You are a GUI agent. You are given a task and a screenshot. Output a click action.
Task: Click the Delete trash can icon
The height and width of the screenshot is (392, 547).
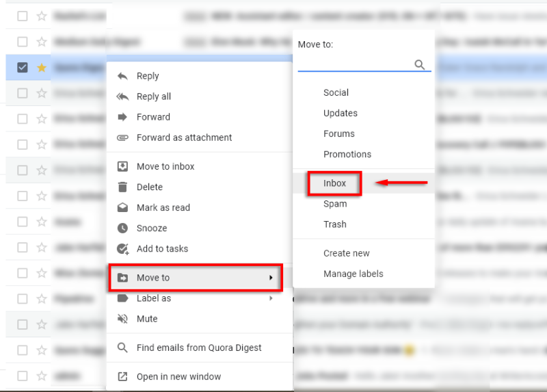(123, 187)
